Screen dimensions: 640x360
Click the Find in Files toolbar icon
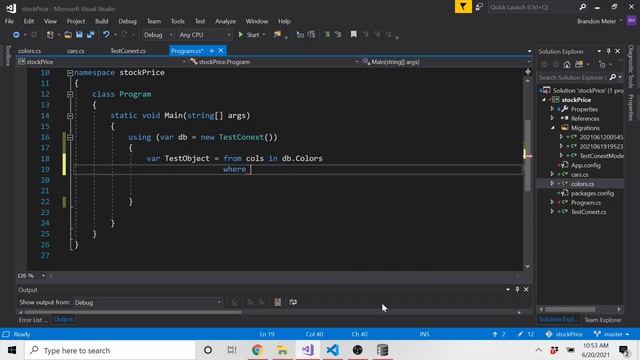tap(278, 35)
